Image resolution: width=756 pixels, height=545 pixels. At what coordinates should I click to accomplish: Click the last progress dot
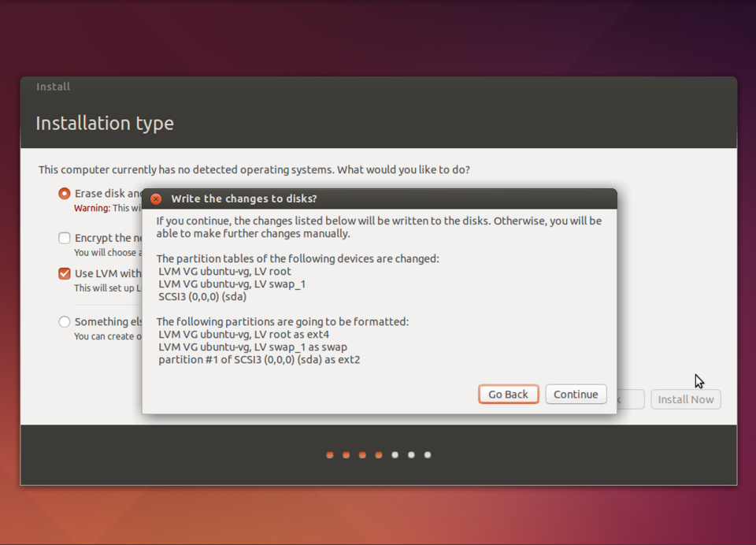pos(428,454)
